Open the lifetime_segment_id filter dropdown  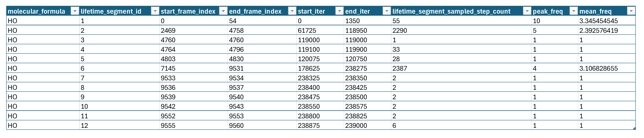(x=155, y=11)
